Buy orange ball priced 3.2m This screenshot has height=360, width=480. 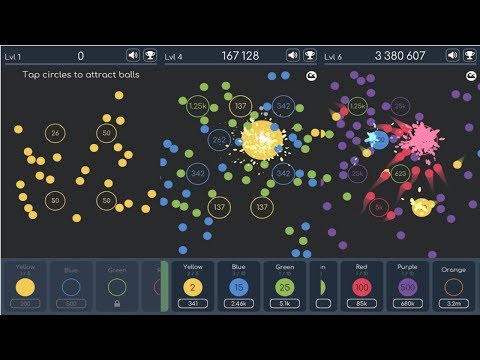[454, 304]
